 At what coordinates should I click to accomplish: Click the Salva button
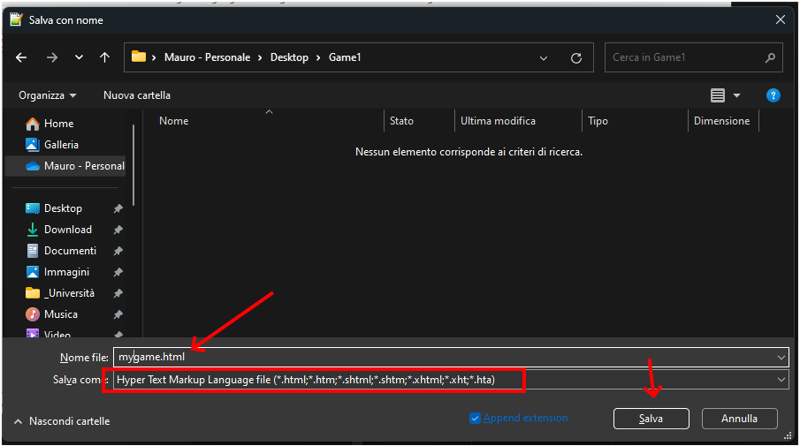tap(651, 418)
